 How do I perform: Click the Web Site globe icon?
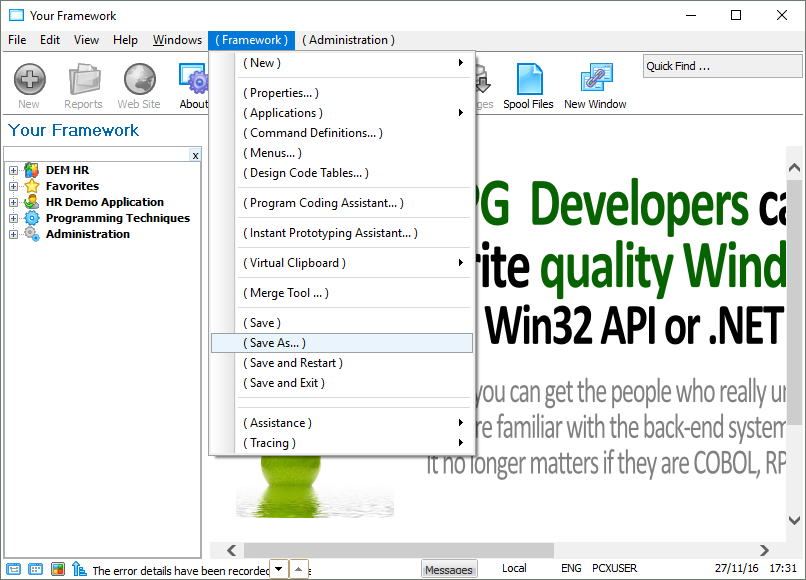[139, 80]
